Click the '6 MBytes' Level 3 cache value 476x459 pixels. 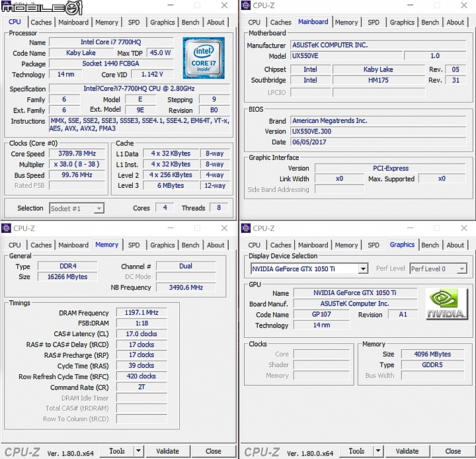pyautogui.click(x=171, y=185)
